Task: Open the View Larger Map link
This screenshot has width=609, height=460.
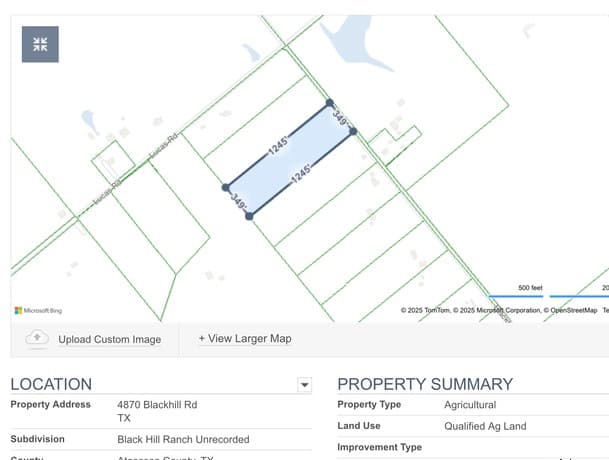Action: (x=245, y=338)
